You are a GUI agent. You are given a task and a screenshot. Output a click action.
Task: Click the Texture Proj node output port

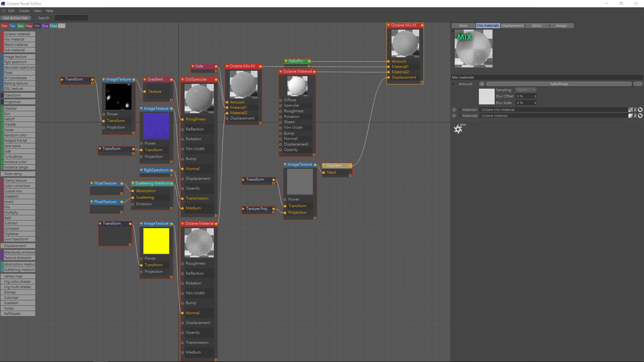273,209
